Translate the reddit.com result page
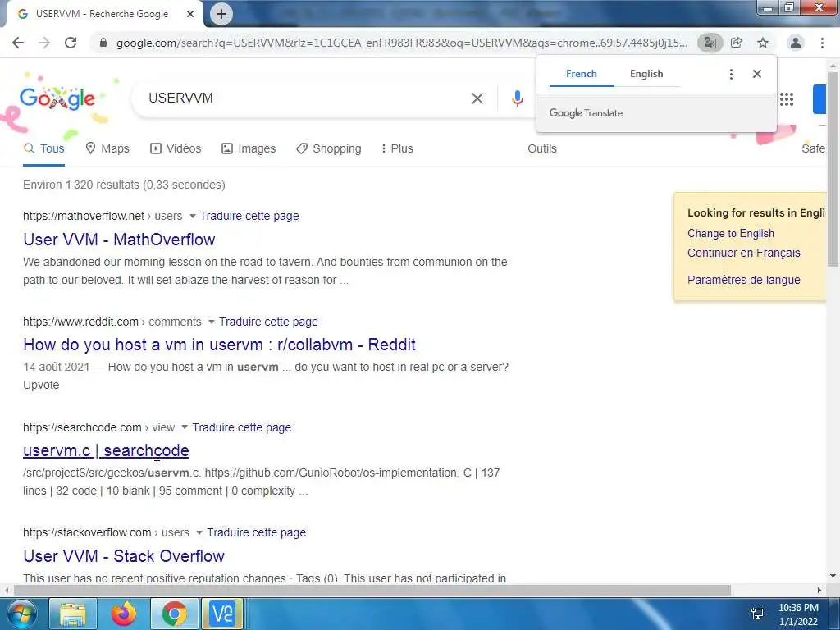The image size is (840, 630). [268, 322]
